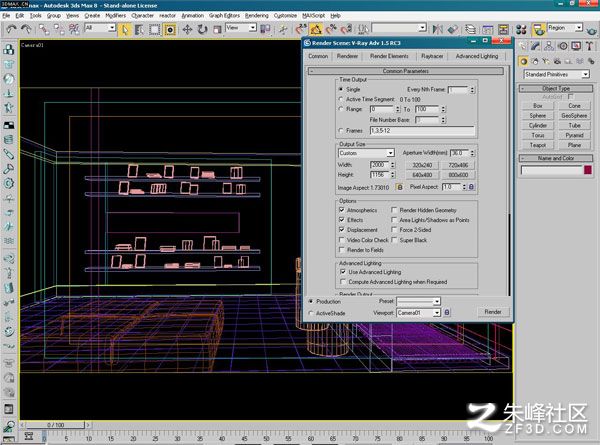
Task: Uncheck the Effects option
Action: coord(342,220)
